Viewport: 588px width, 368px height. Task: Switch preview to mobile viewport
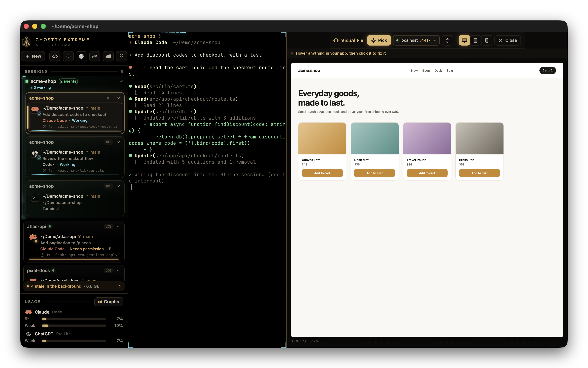tap(487, 40)
